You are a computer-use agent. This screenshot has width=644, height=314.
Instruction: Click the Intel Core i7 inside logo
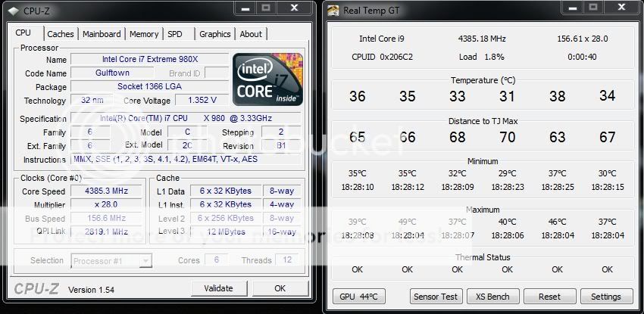[x=267, y=79]
